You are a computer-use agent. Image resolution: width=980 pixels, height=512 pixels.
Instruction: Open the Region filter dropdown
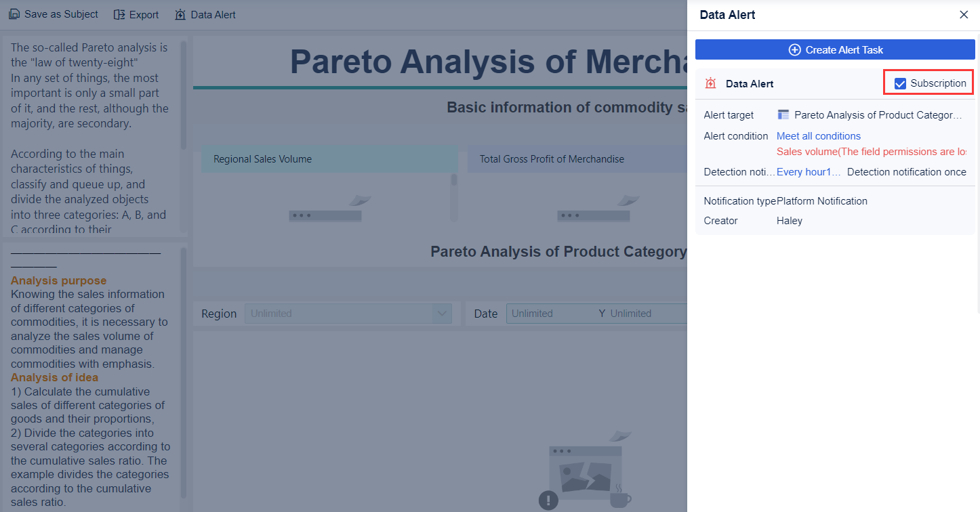coord(441,313)
